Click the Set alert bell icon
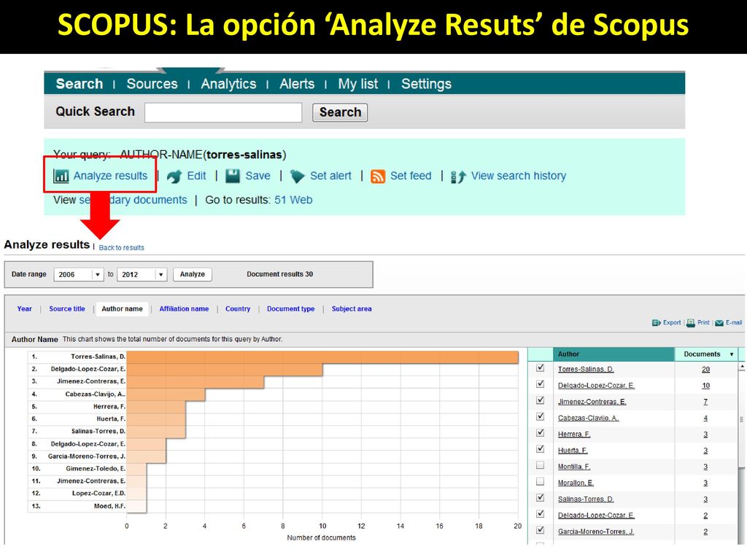This screenshot has width=747, height=560. 298,176
